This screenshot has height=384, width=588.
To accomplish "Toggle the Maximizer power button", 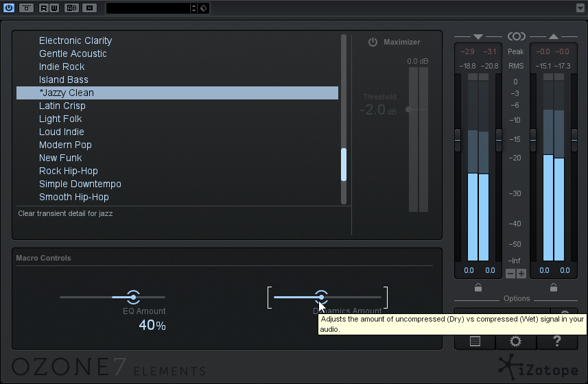I will pyautogui.click(x=373, y=43).
